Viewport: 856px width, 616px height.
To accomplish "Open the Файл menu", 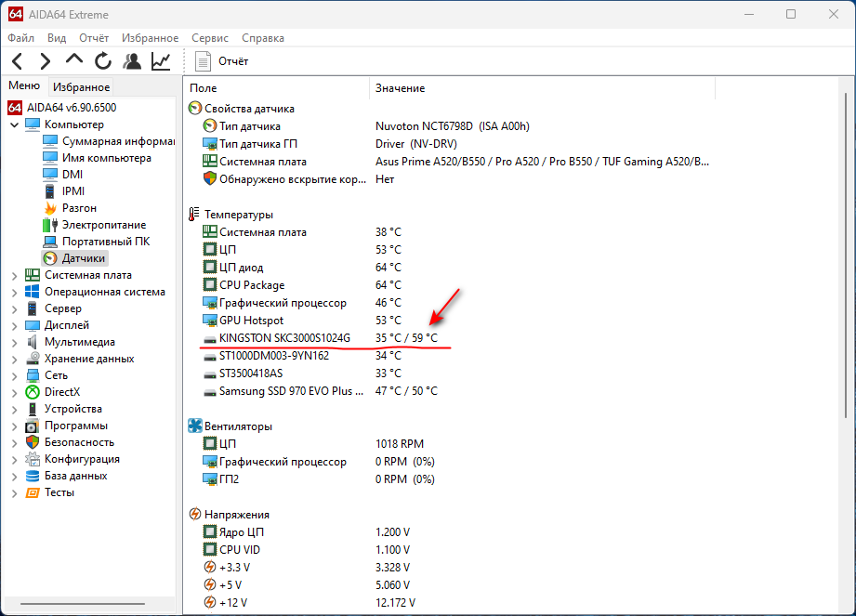I will coord(21,38).
